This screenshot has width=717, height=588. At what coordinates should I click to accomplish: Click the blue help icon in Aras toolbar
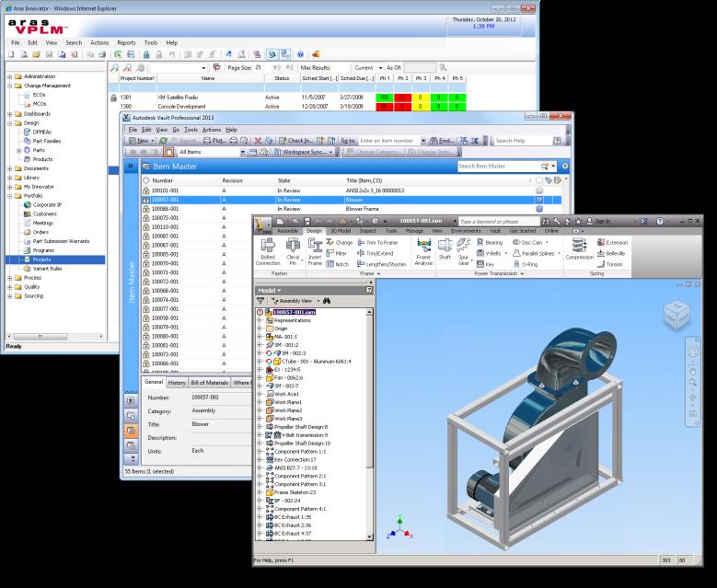300,54
